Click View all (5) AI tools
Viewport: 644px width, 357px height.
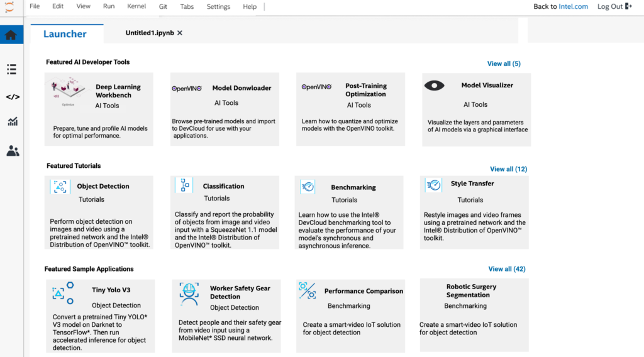point(504,63)
